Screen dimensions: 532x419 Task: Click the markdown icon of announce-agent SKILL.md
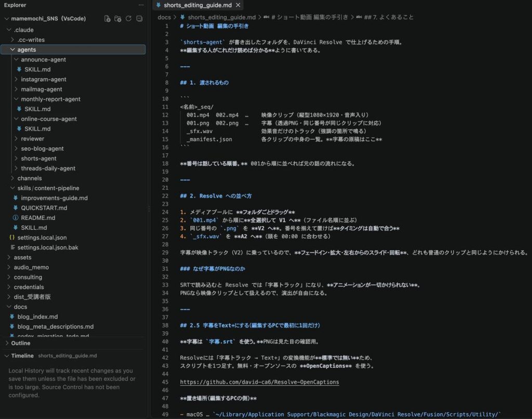(19, 69)
